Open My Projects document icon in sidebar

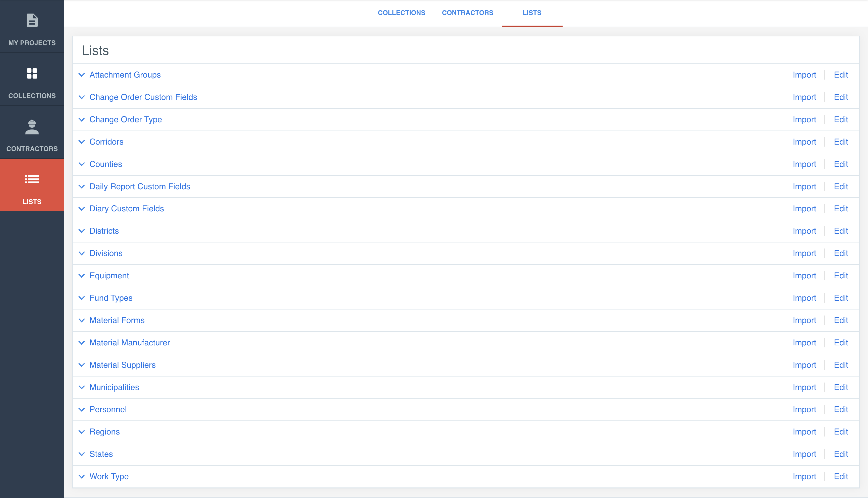[x=32, y=21]
